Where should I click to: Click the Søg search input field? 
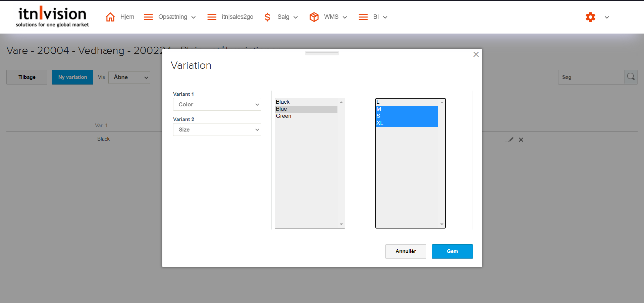pyautogui.click(x=591, y=77)
